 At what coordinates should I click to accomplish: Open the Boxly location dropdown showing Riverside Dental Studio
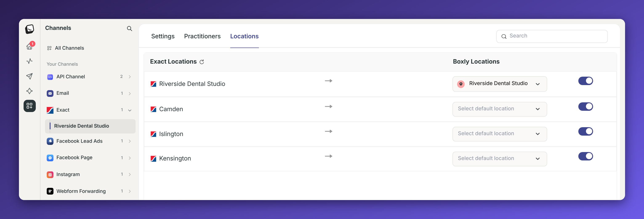pos(499,84)
